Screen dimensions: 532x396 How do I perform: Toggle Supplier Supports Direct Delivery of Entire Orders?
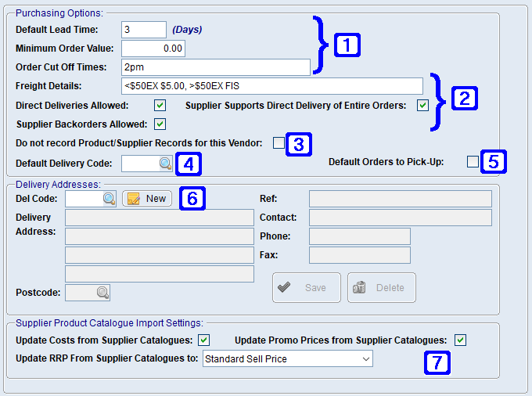[x=422, y=105]
